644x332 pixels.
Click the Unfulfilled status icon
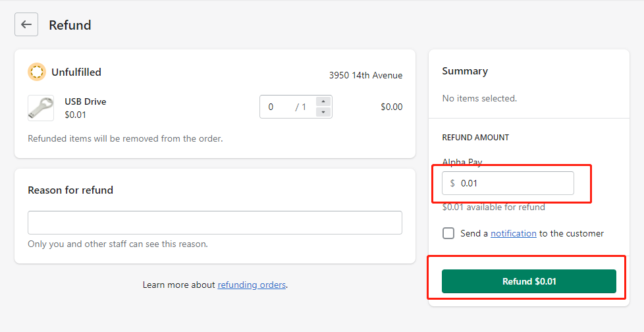[x=37, y=72]
